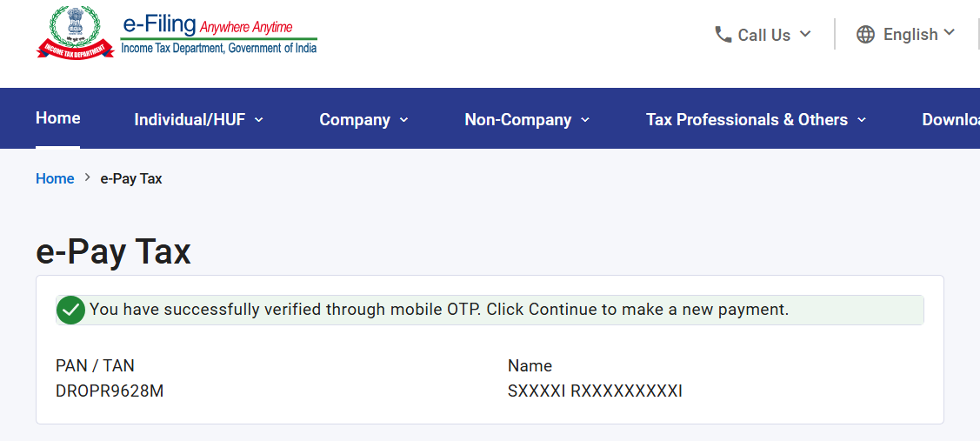The height and width of the screenshot is (441, 980).
Task: Click the OTP verification success message banner
Action: coord(490,310)
